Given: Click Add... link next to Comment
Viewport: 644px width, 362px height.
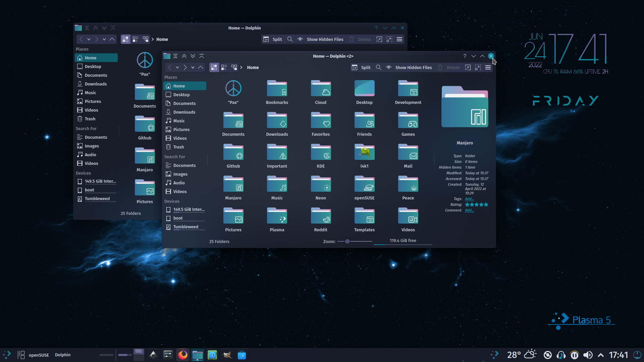Looking at the screenshot, I should pos(469,210).
